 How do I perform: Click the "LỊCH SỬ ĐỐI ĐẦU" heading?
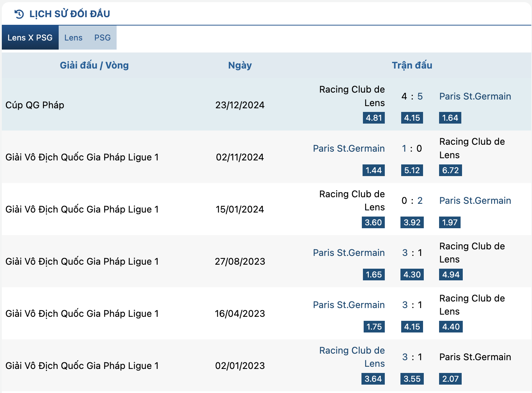(70, 14)
